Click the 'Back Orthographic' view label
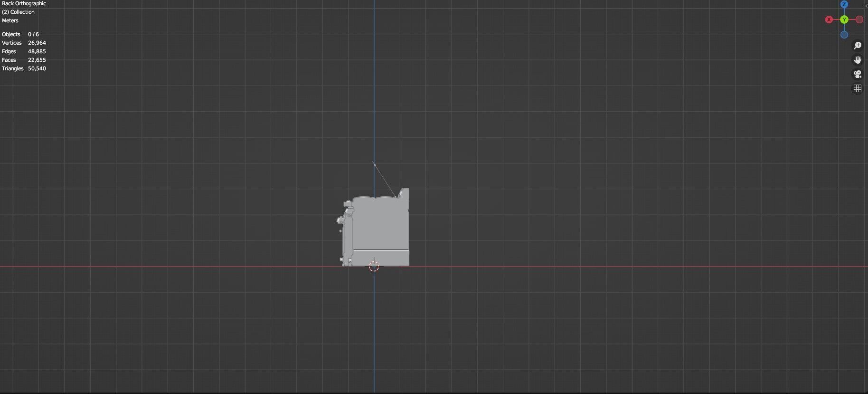The image size is (868, 394). coord(24,3)
